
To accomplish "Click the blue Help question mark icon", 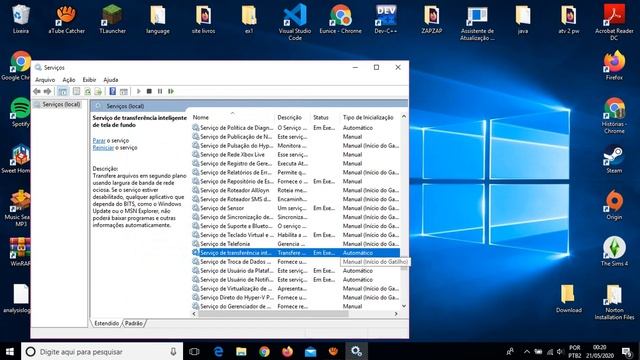I will 113,91.
